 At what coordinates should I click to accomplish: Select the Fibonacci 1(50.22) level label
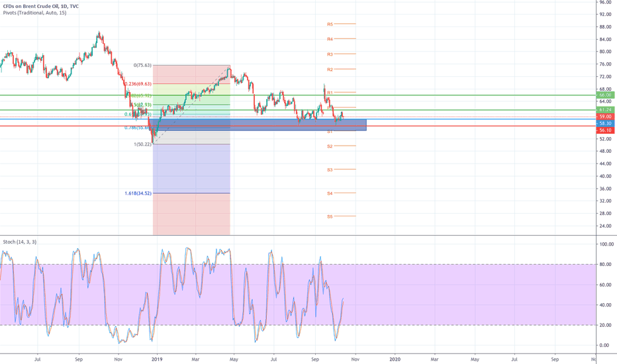142,144
